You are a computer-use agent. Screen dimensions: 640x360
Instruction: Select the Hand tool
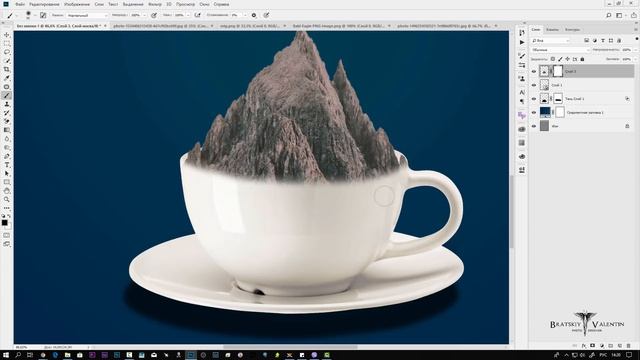click(x=7, y=191)
